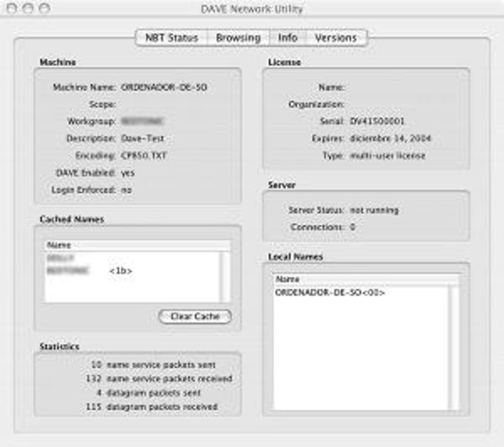Click the Local Names list scrollbar
The height and width of the screenshot is (447, 504).
[454, 348]
